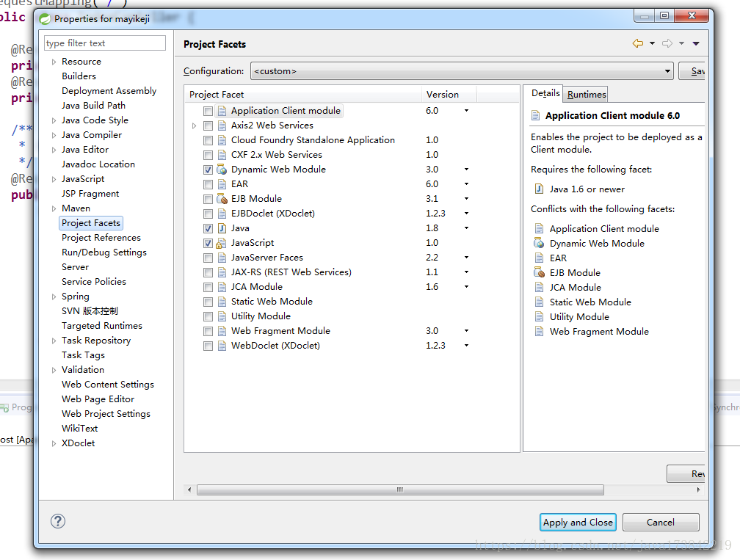The height and width of the screenshot is (560, 740).
Task: Uncheck the Dynamic Web Module checkbox
Action: coord(208,170)
